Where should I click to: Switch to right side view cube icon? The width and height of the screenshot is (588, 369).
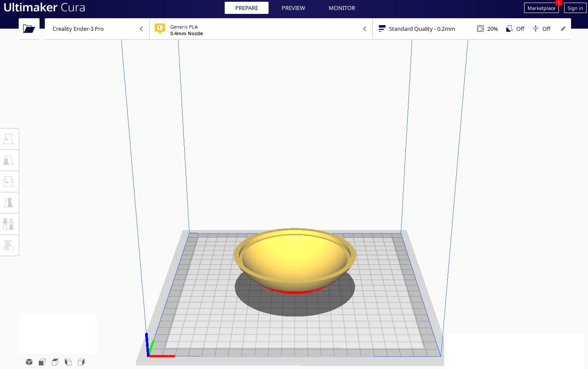(x=81, y=362)
